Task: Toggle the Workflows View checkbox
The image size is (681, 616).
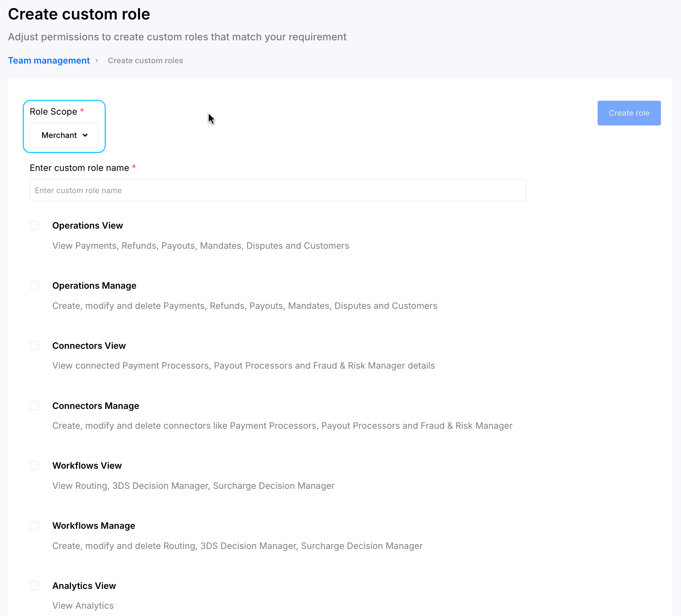Action: pos(34,466)
